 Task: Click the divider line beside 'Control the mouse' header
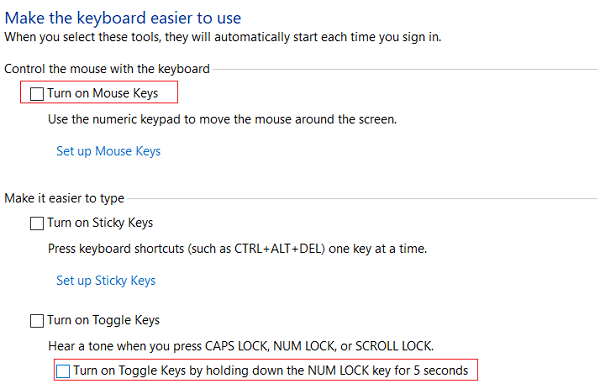[x=405, y=70]
